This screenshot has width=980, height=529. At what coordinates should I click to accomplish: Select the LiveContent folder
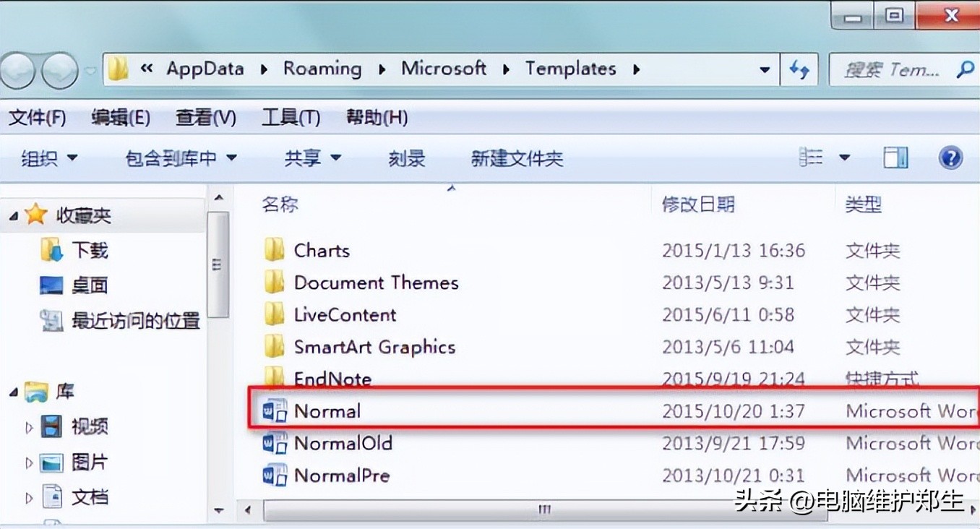[345, 315]
